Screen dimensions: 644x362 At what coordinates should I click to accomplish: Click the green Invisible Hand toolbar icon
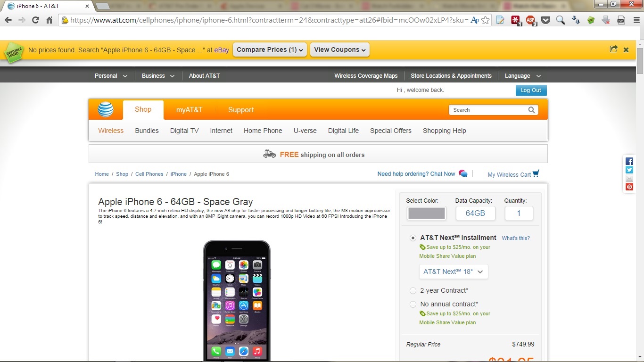(591, 20)
